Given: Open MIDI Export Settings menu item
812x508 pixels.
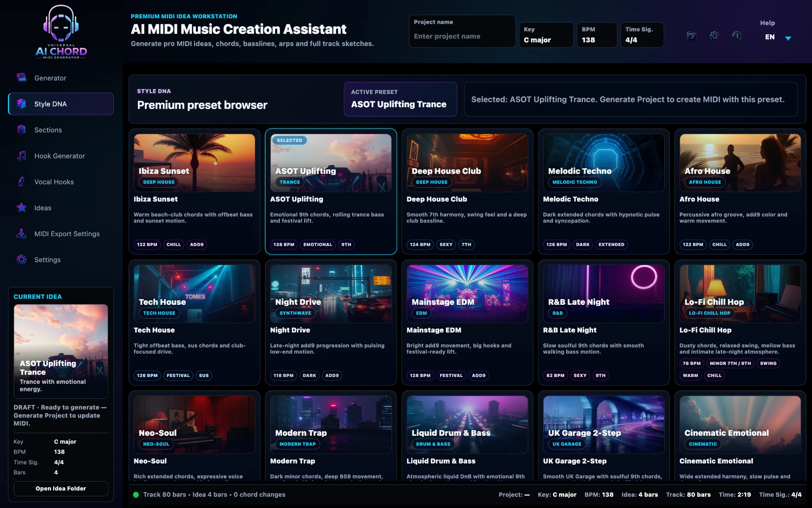Looking at the screenshot, I should click(61, 234).
